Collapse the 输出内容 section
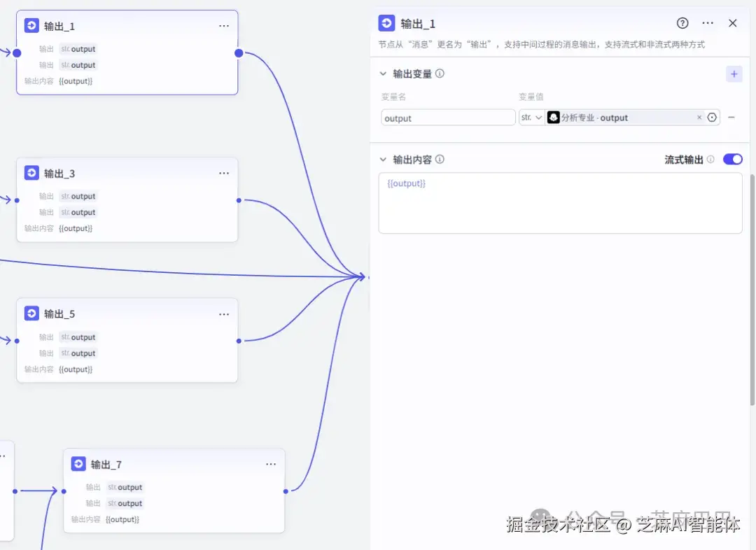The image size is (756, 550). tap(383, 159)
